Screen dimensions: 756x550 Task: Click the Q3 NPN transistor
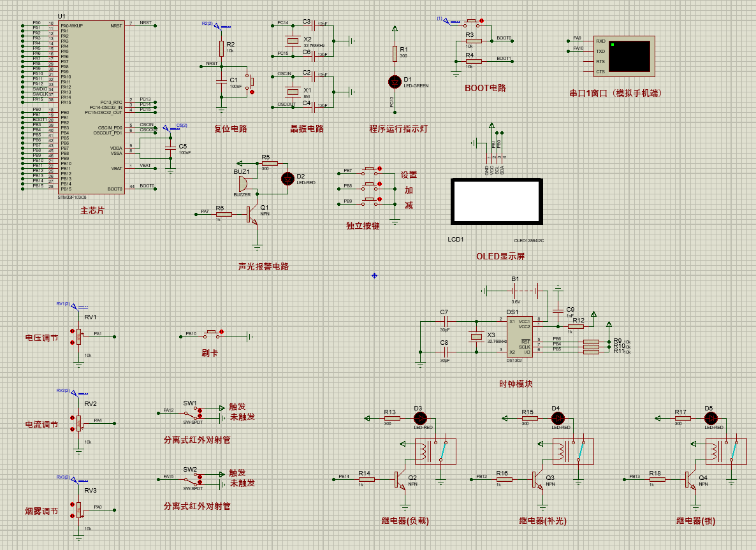537,481
